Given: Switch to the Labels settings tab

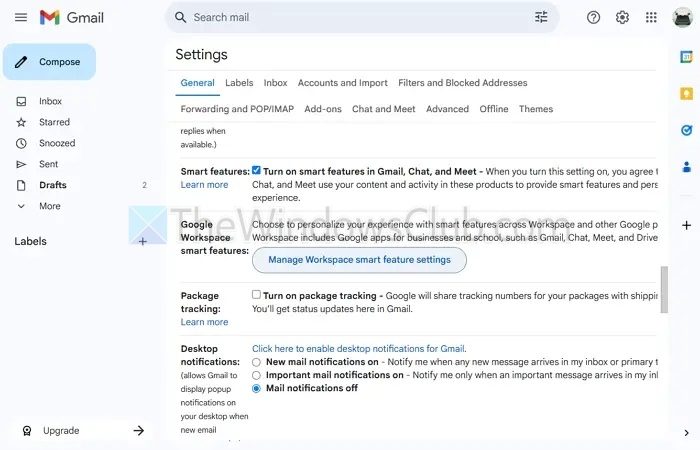Looking at the screenshot, I should coord(239,83).
